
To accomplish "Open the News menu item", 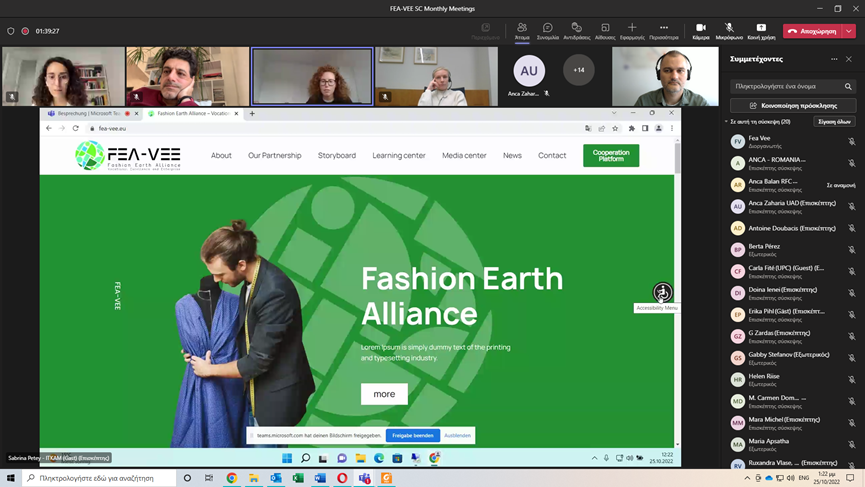I will pyautogui.click(x=512, y=156).
